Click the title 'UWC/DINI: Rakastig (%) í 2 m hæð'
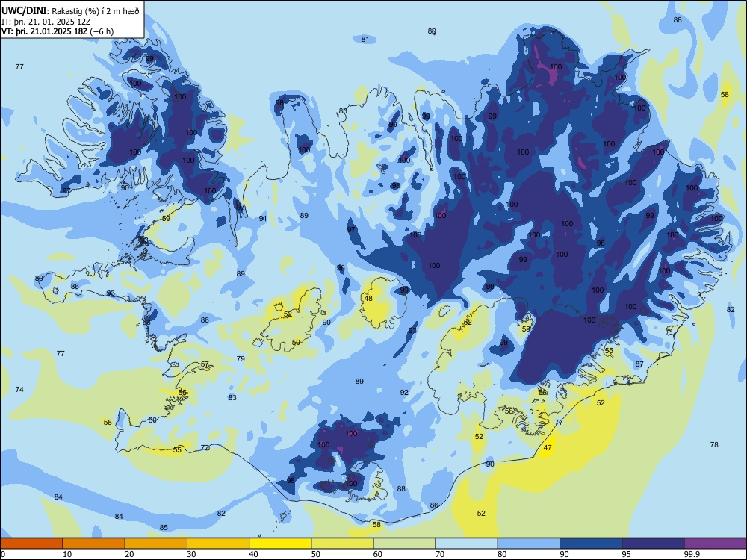The height and width of the screenshot is (560, 747). (70, 10)
